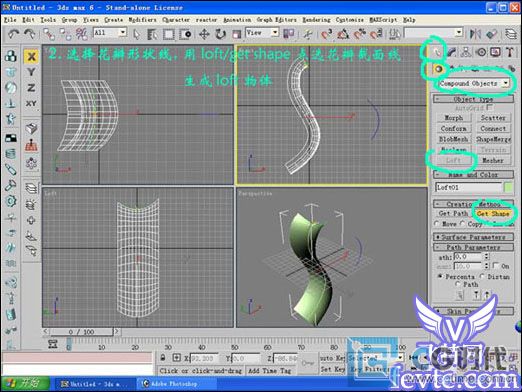The width and height of the screenshot is (522, 392).
Task: Collapse the Creation Method rollout
Action: pos(473,204)
